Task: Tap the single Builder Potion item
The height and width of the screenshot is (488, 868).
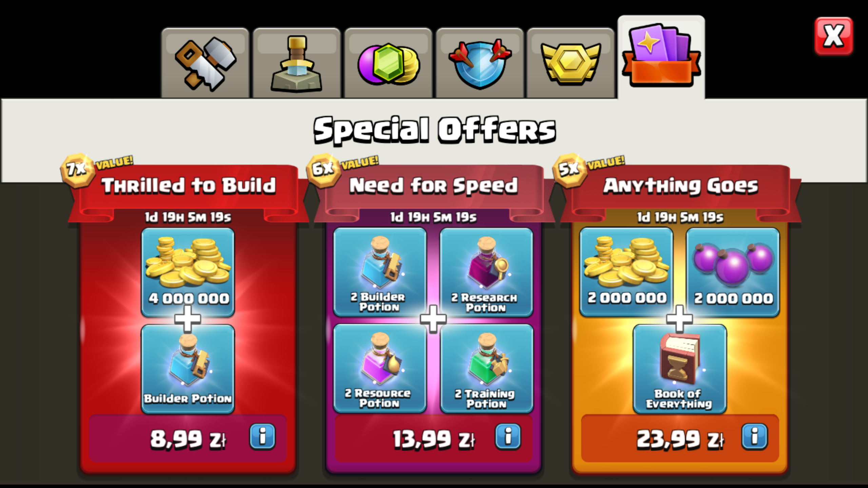Action: point(188,369)
